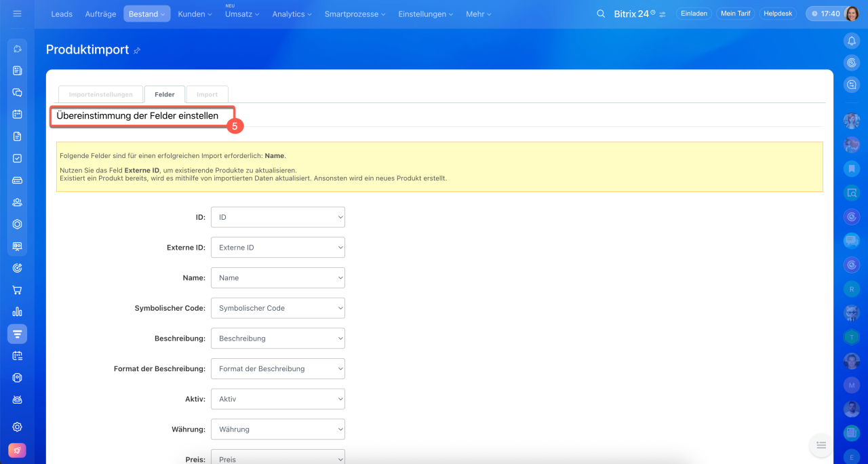Image resolution: width=868 pixels, height=464 pixels.
Task: Click the shopping cart sidebar icon
Action: [x=18, y=290]
